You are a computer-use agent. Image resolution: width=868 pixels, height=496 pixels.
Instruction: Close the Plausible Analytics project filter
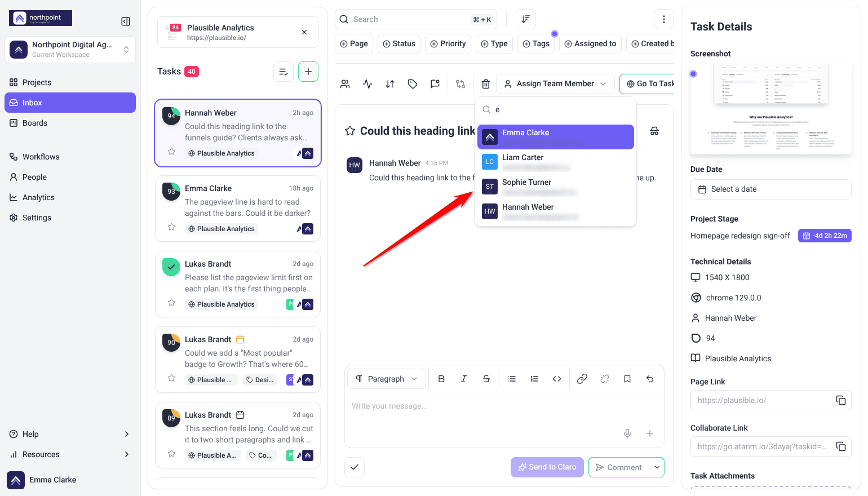point(304,32)
